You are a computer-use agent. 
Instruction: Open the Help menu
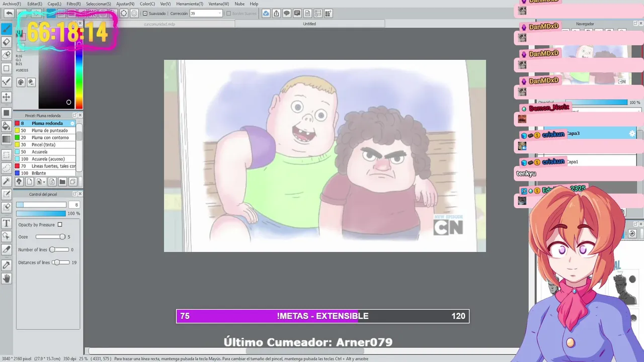pos(254,4)
